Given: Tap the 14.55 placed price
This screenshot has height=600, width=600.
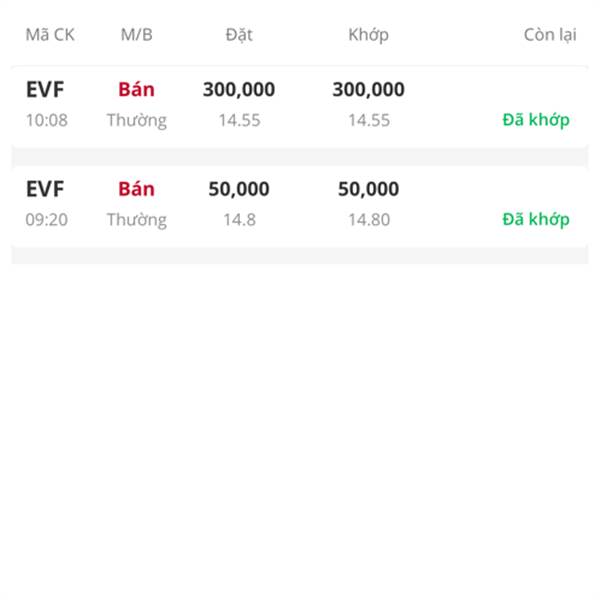Looking at the screenshot, I should pyautogui.click(x=240, y=120).
